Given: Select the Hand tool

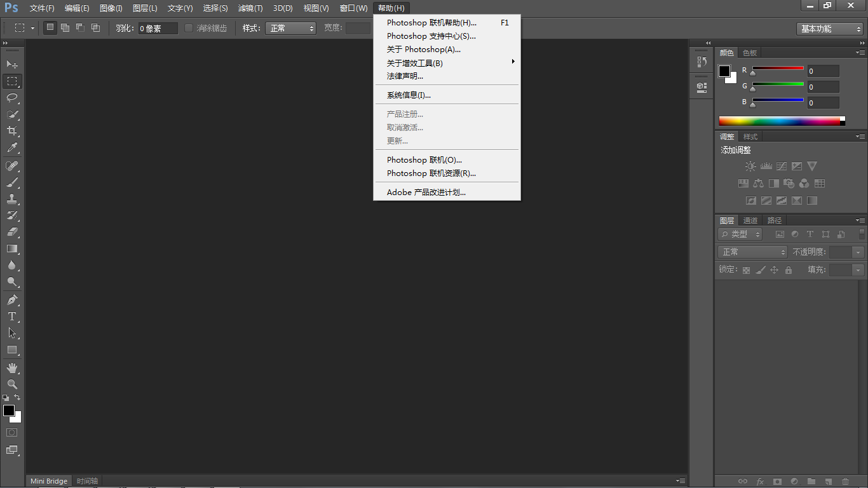Looking at the screenshot, I should 12,368.
